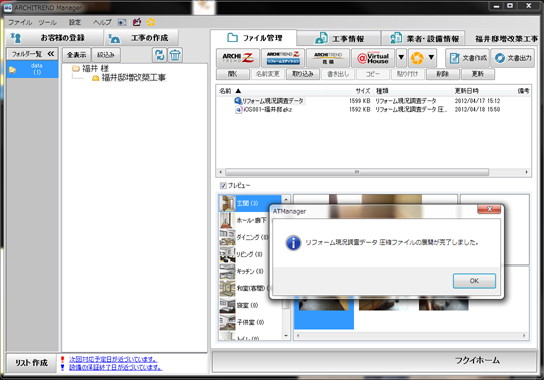Image resolution: width=544 pixels, height=380 pixels.
Task: Click the 全表示 show-all button
Action: click(76, 55)
